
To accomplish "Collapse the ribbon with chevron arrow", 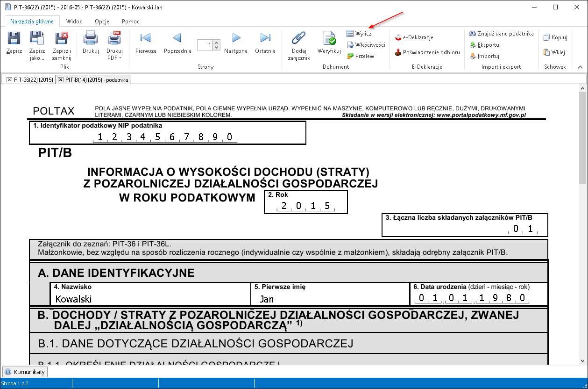I will 580,67.
